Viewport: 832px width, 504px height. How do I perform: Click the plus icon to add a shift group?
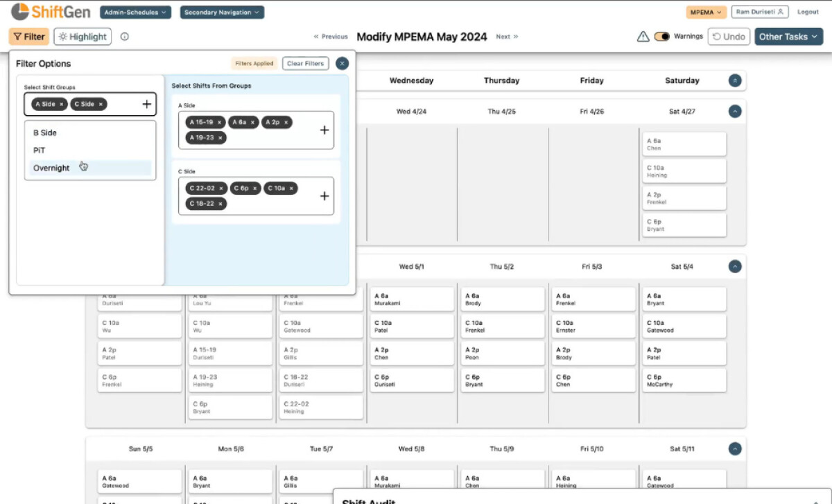146,104
